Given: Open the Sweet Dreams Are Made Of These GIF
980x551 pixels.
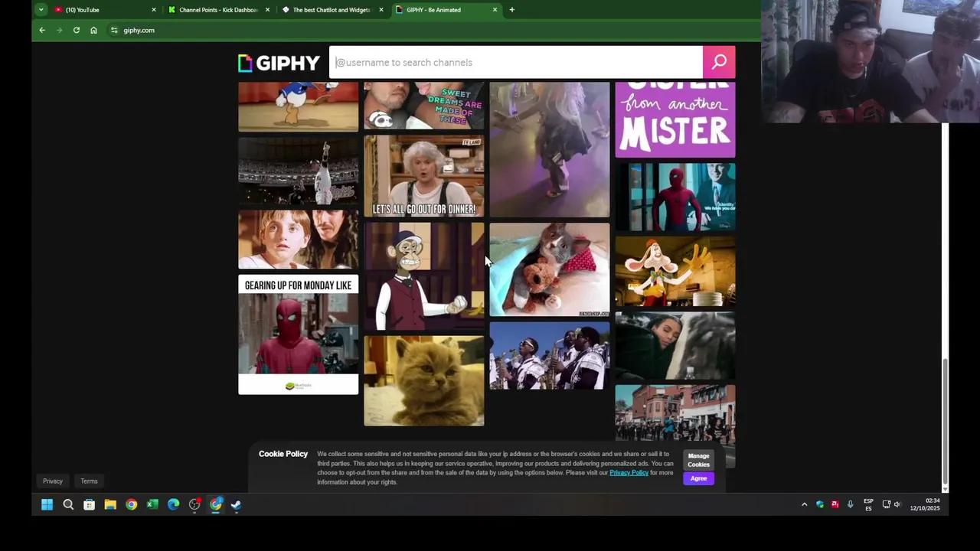Looking at the screenshot, I should click(423, 106).
